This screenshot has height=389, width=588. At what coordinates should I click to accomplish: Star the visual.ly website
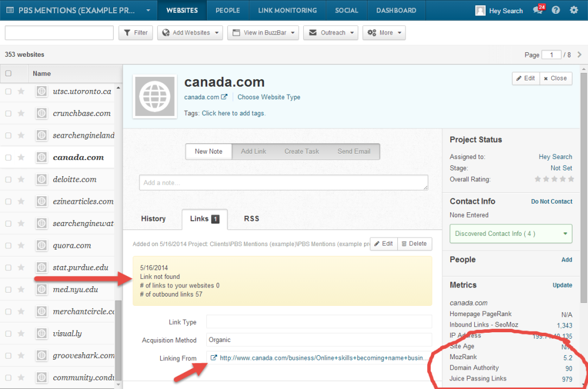(x=21, y=333)
